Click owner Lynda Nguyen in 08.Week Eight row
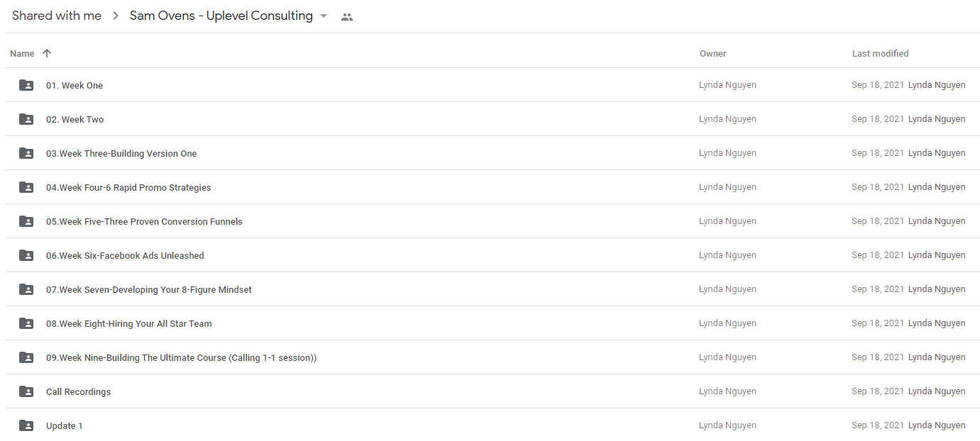Image resolution: width=980 pixels, height=441 pixels. pyautogui.click(x=727, y=323)
